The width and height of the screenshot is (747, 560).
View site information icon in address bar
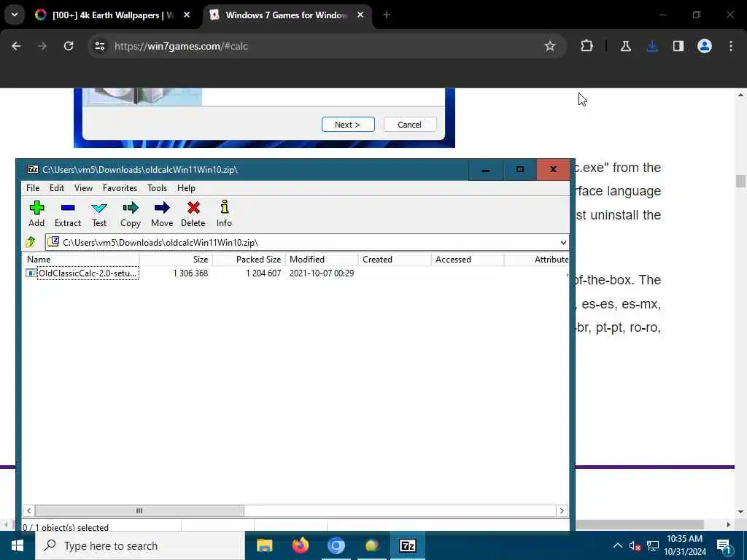(x=99, y=46)
